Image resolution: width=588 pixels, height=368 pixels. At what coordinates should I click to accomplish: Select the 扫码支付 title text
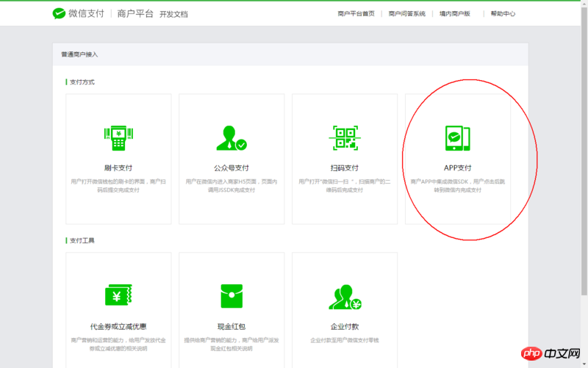[344, 167]
